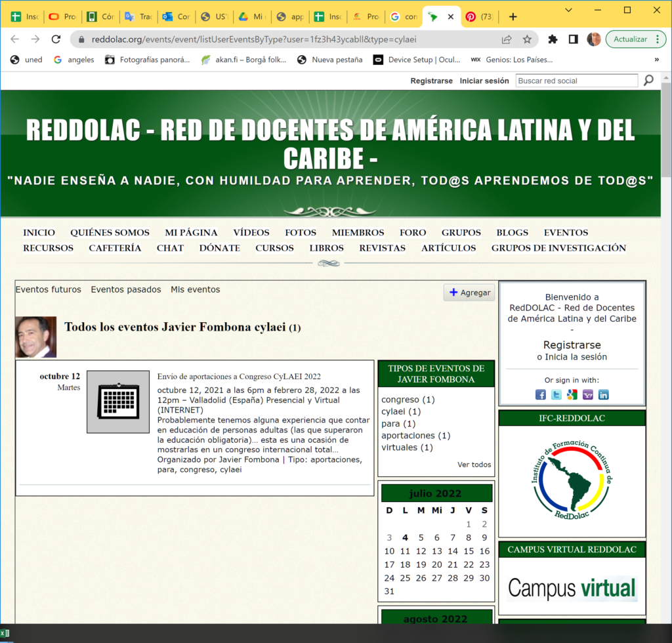Screen dimensions: 672x643
Task: Click 'o Inicia la sesión' in welcome box
Action: tap(572, 358)
